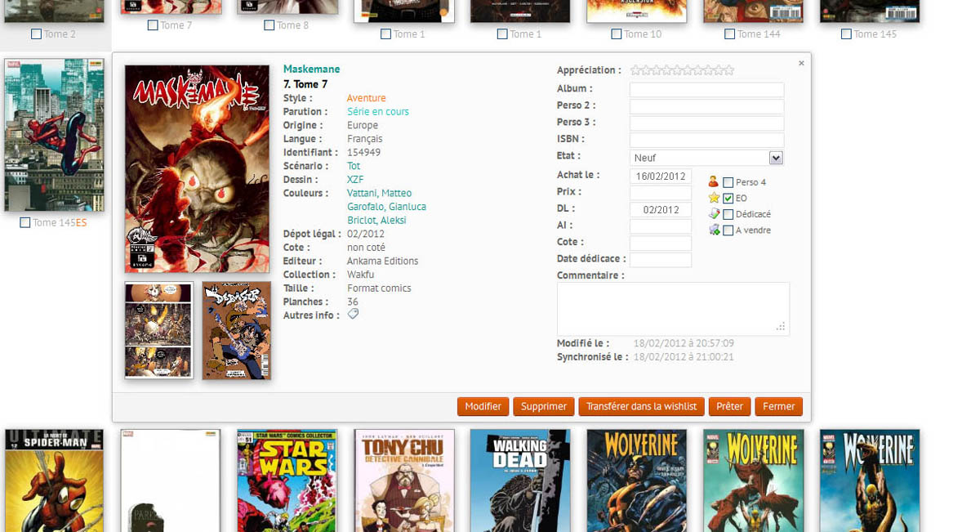The image size is (980, 532).
Task: Open the Tony Chu cover thumbnail
Action: coord(404,481)
